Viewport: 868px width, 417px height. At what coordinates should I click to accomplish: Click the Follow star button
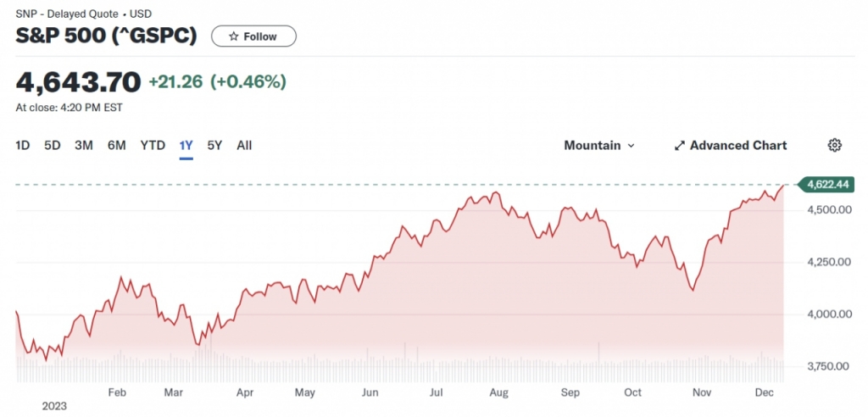tap(253, 36)
